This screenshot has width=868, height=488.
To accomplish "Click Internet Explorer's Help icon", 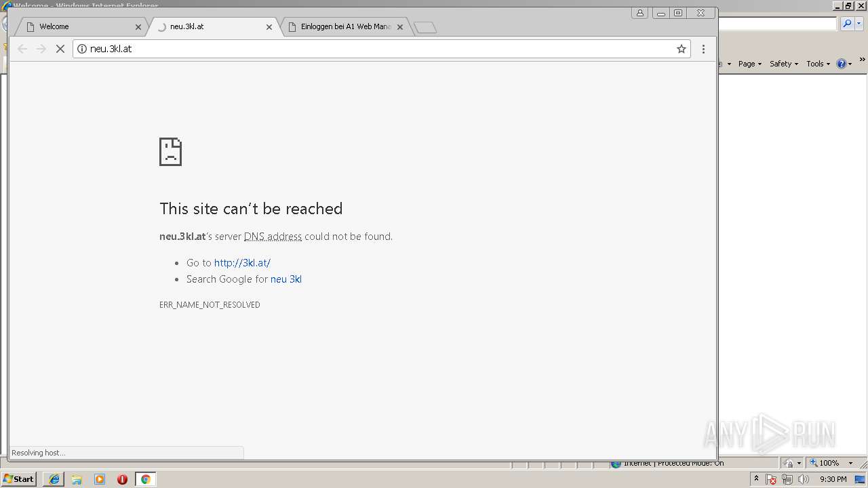I will pyautogui.click(x=841, y=64).
